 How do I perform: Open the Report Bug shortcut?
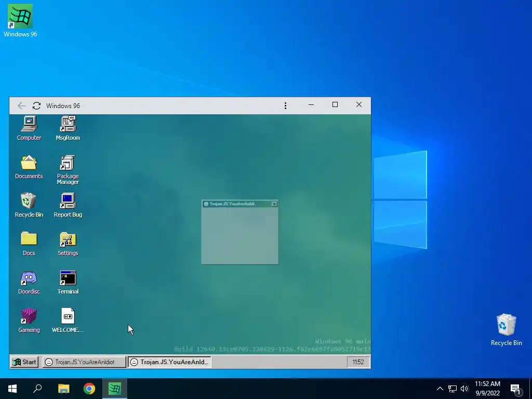[68, 205]
